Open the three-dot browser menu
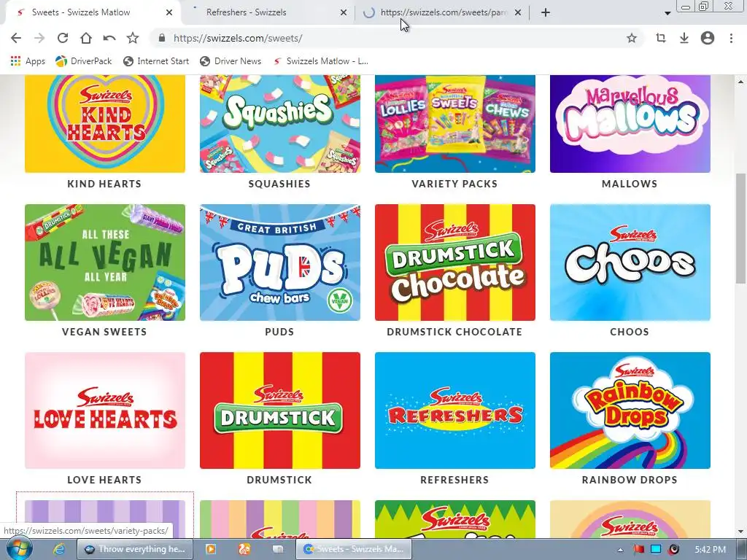Image resolution: width=747 pixels, height=560 pixels. tap(731, 38)
